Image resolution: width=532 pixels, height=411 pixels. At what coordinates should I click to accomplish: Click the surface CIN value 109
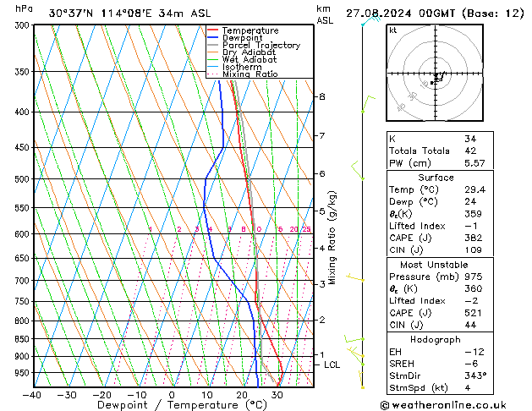(474, 250)
